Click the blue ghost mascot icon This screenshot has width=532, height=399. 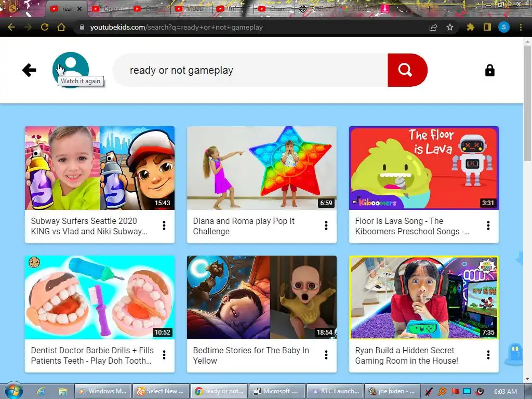515,353
